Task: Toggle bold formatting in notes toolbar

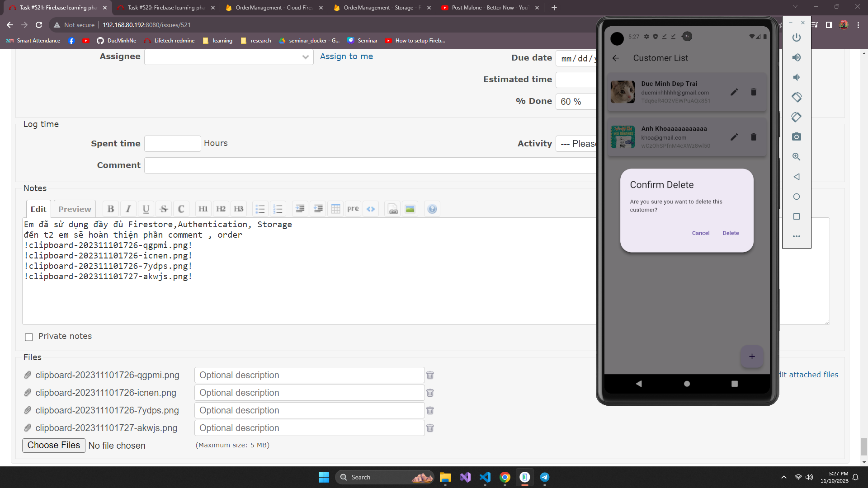Action: tap(111, 209)
